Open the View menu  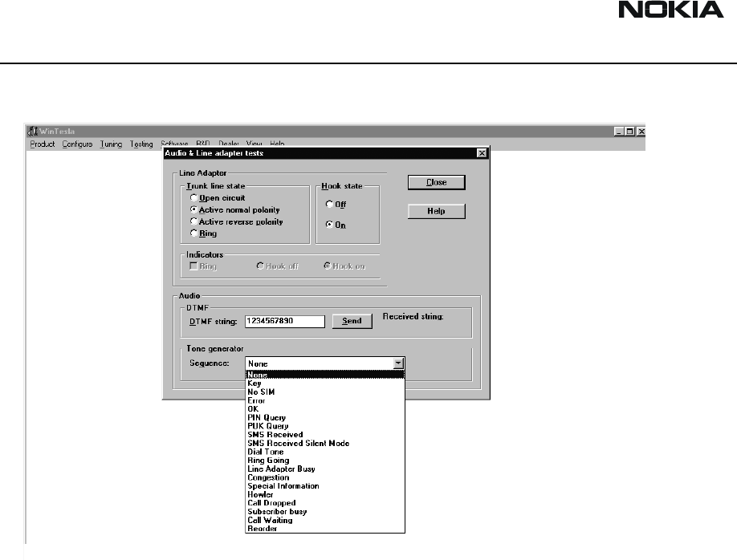254,144
